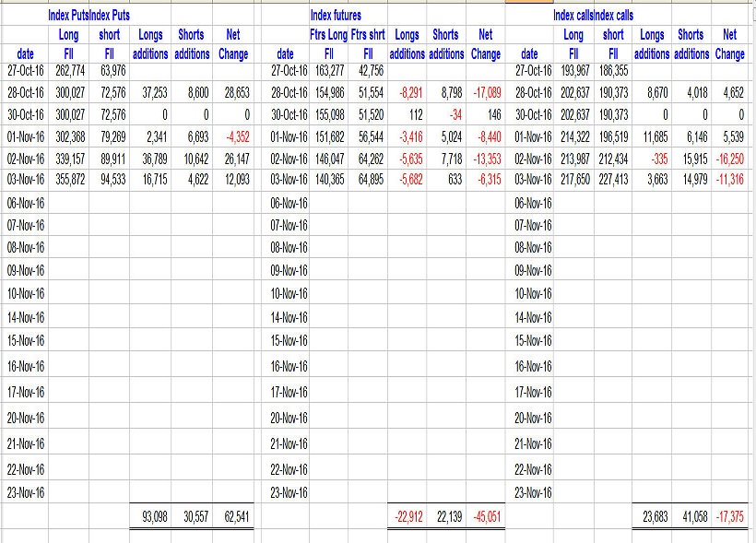Select the red value -16,250
The height and width of the screenshot is (543, 756).
(x=728, y=159)
